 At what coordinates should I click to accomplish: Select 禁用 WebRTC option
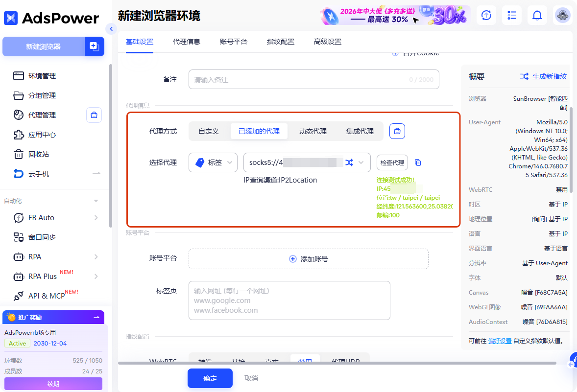[x=305, y=359]
